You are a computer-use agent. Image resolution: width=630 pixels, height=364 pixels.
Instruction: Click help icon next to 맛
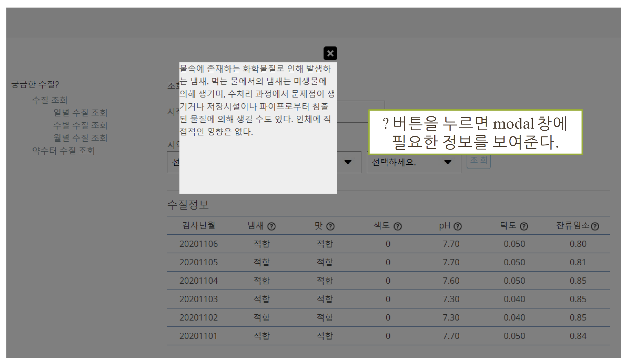[330, 226]
